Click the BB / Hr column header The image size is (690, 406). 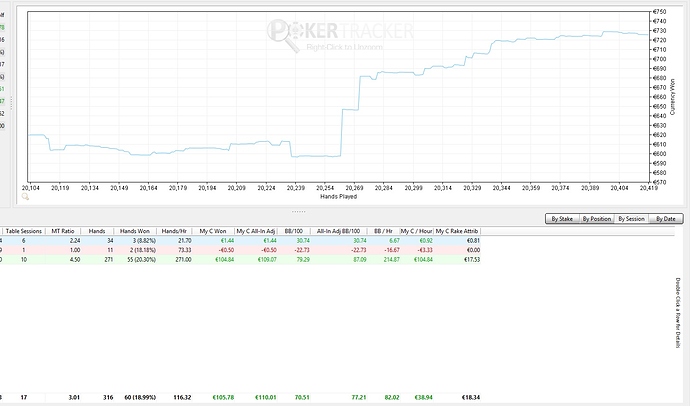pyautogui.click(x=383, y=231)
